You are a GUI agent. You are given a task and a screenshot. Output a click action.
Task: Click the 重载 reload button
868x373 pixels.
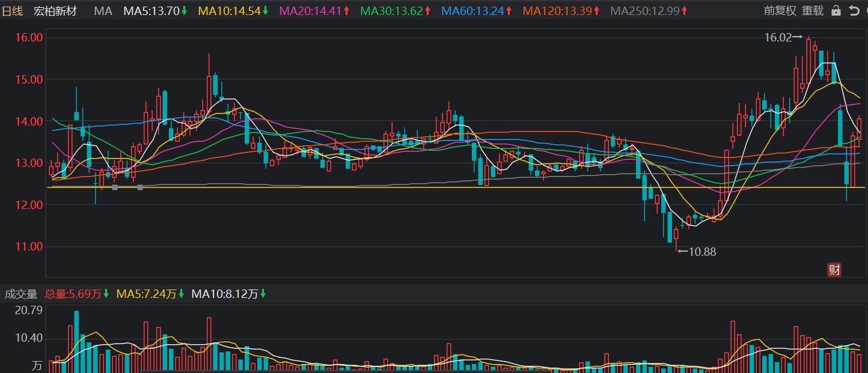coord(813,11)
